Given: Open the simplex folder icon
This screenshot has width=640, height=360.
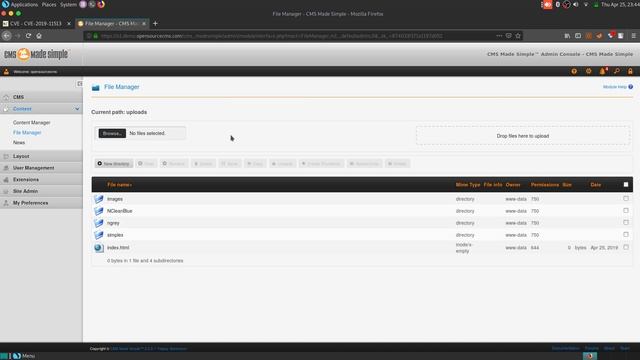Looking at the screenshot, I should click(x=98, y=235).
